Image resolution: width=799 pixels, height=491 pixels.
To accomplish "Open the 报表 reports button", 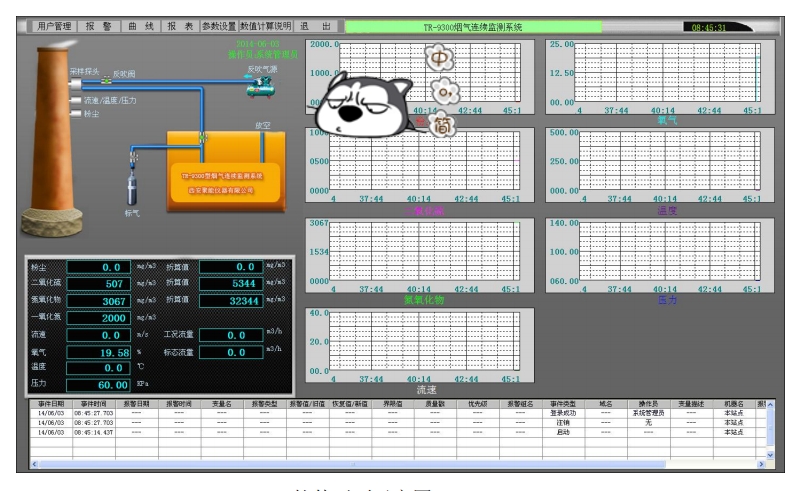I will (180, 27).
